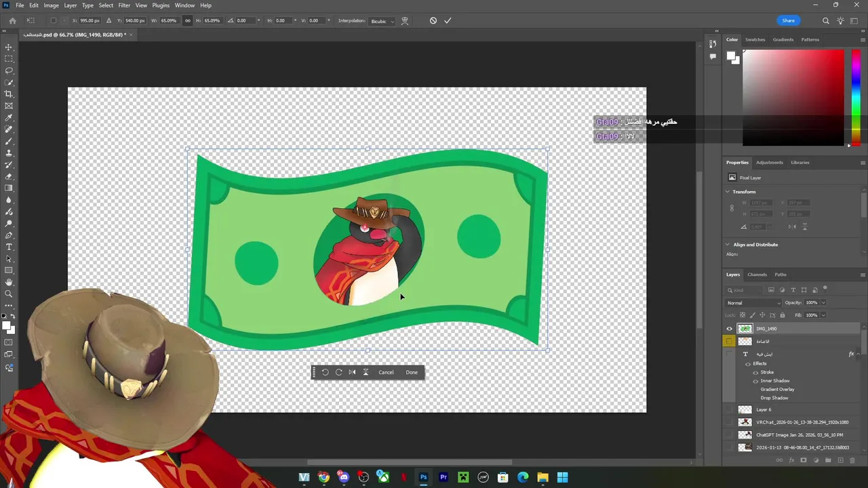The width and height of the screenshot is (868, 488).
Task: Click the foreground color swatch in Color panel
Action: pyautogui.click(x=731, y=57)
